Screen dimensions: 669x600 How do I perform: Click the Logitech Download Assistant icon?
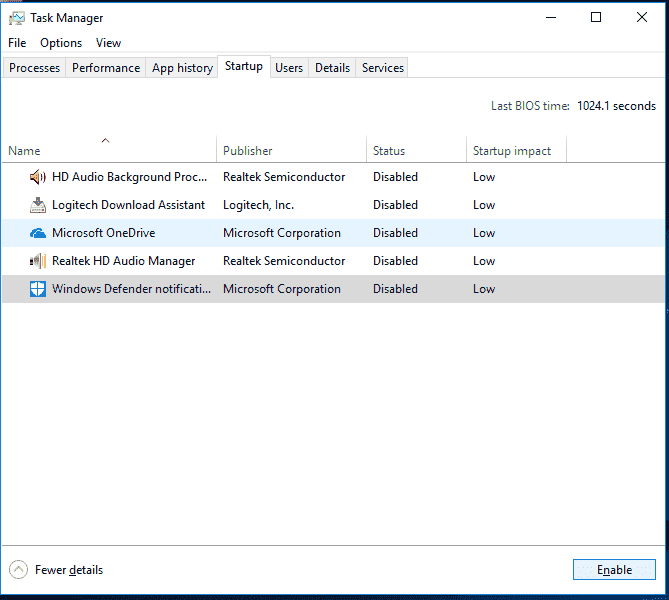[x=38, y=205]
